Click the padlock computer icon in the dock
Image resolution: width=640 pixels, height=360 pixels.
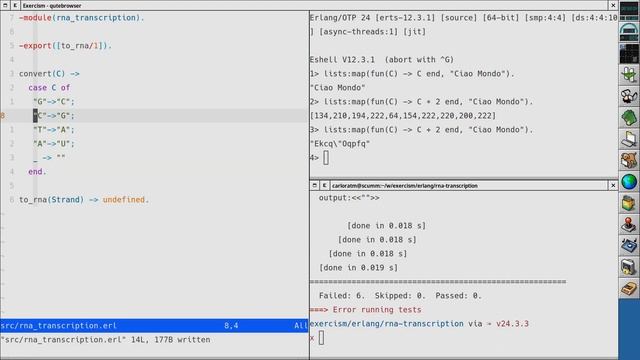click(x=629, y=267)
